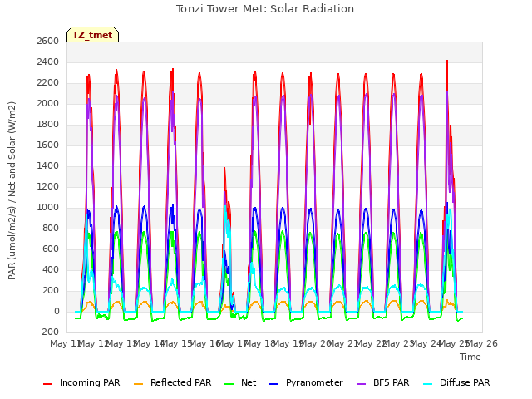532x399 pixels.
Task: Click the blue Pyranometer legend swatch
Action: 273,384
